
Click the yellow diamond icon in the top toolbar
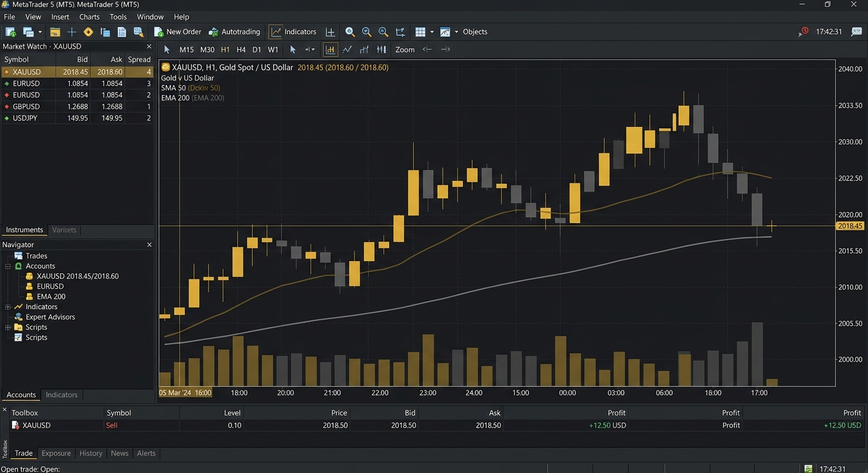88,32
